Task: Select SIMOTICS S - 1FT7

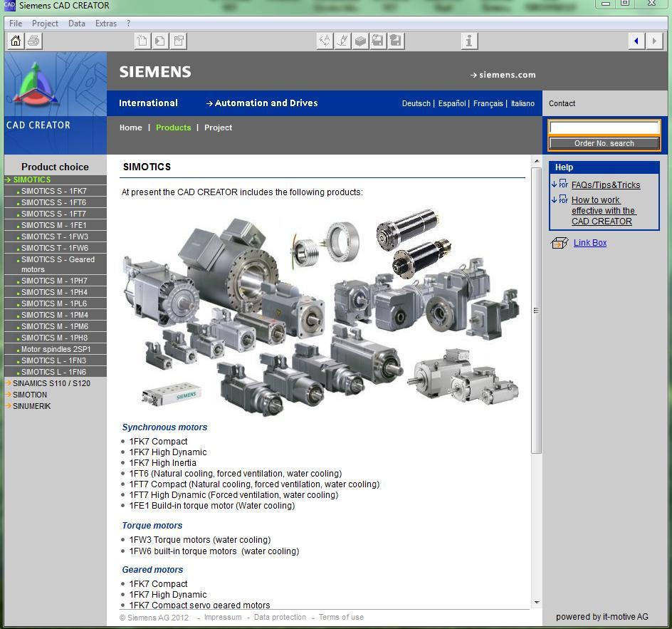Action: click(56, 214)
